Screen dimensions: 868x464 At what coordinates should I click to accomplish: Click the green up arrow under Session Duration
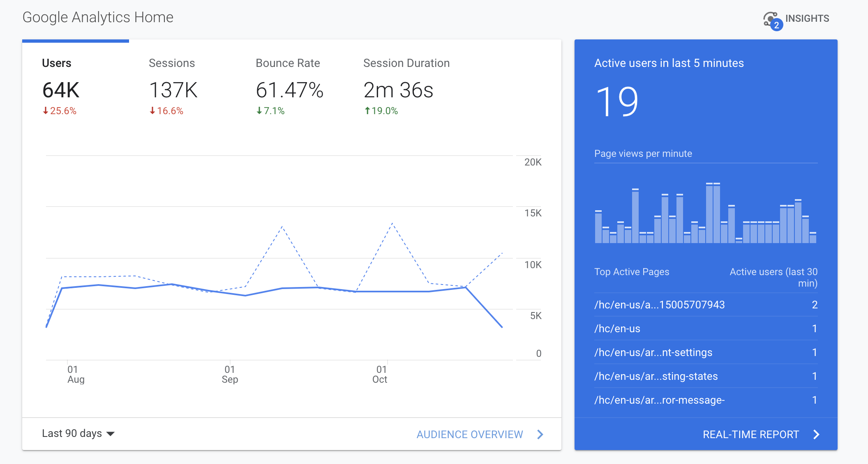coord(367,110)
